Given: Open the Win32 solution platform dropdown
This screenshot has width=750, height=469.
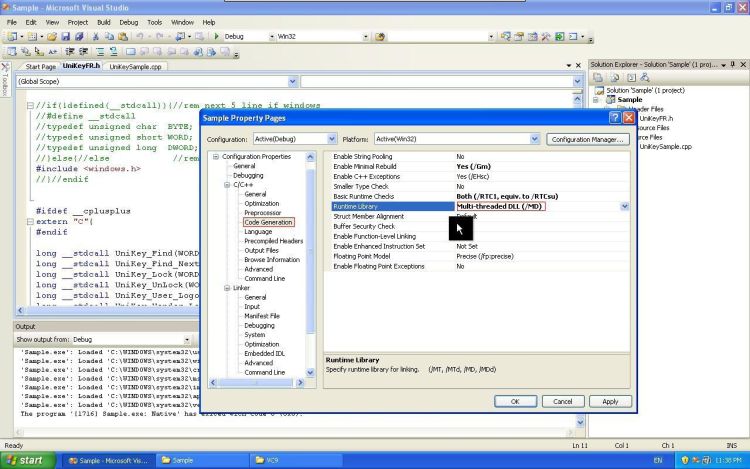Looking at the screenshot, I should 365,36.
